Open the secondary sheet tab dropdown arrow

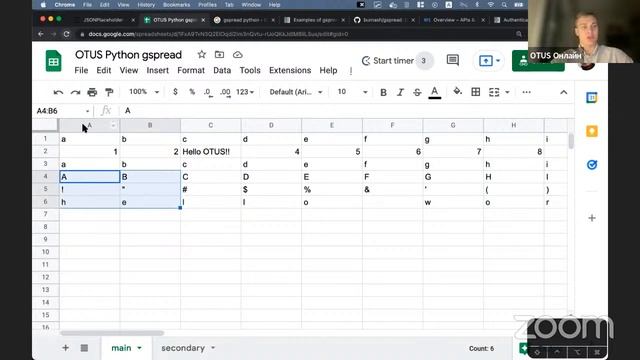coord(213,348)
